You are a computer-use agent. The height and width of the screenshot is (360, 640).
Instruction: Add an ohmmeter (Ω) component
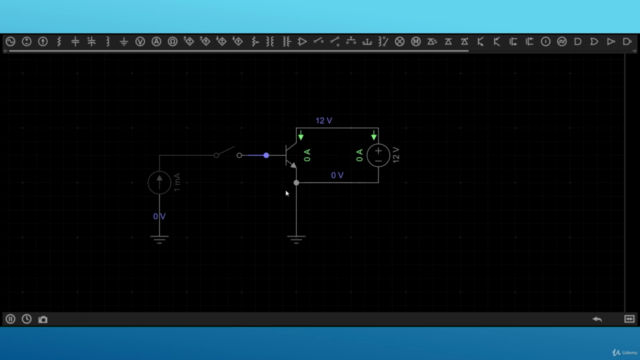coord(173,42)
